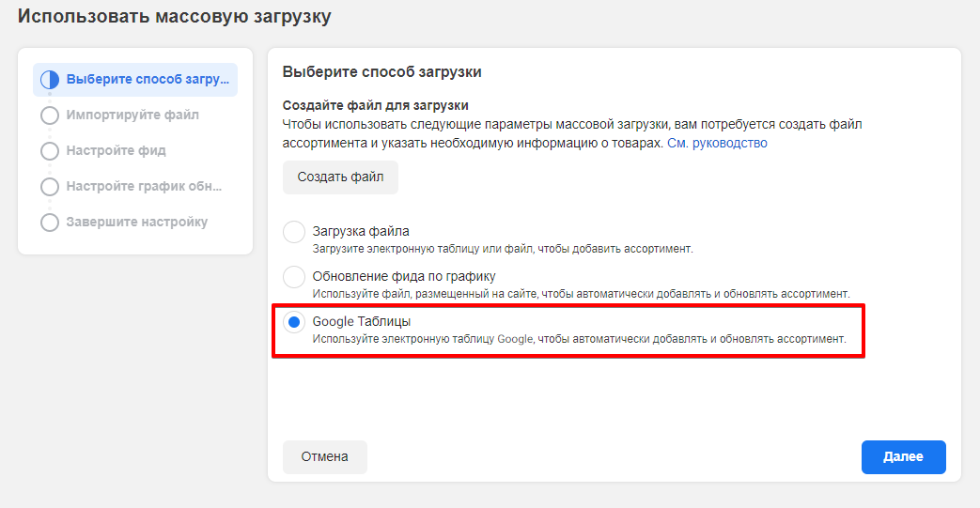The image size is (980, 508).
Task: Jump to the 'Завершите настройку' step label
Action: click(x=137, y=222)
